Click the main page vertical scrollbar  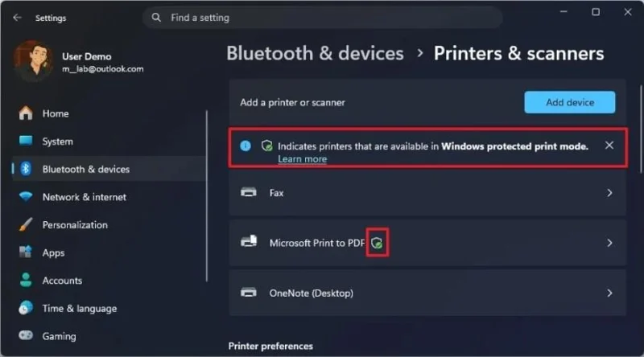tap(641, 129)
